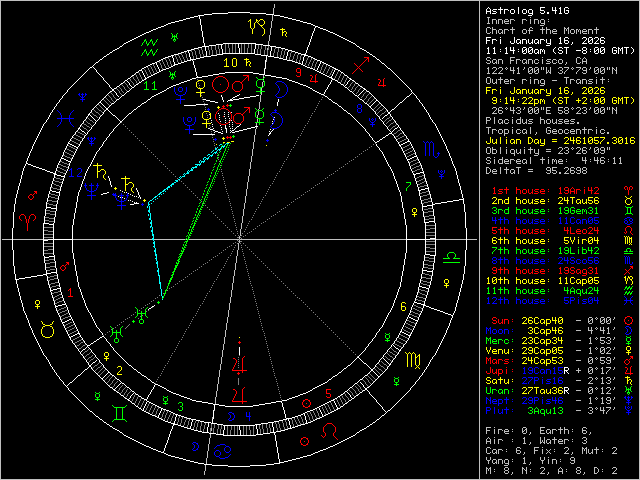640x480 pixels.
Task: Click the house number 10 on the wheel
Action: click(x=230, y=62)
